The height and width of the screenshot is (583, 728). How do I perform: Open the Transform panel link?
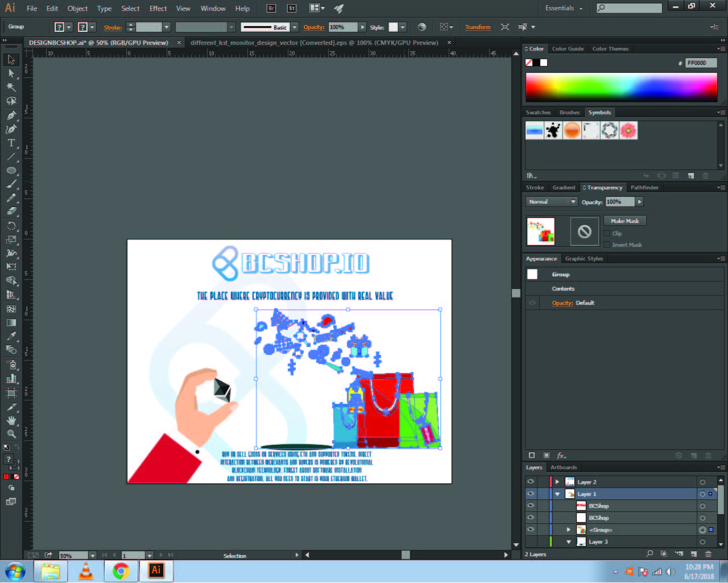pos(478,27)
